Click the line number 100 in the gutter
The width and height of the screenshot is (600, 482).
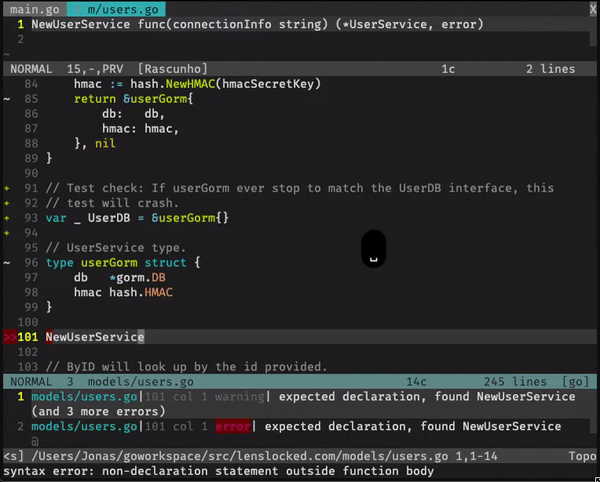point(28,322)
